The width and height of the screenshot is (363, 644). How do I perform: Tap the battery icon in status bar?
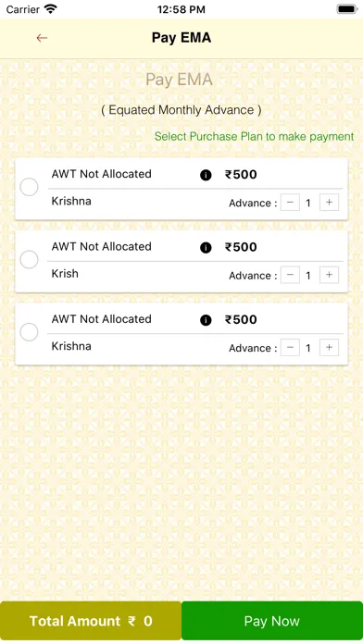(x=347, y=9)
